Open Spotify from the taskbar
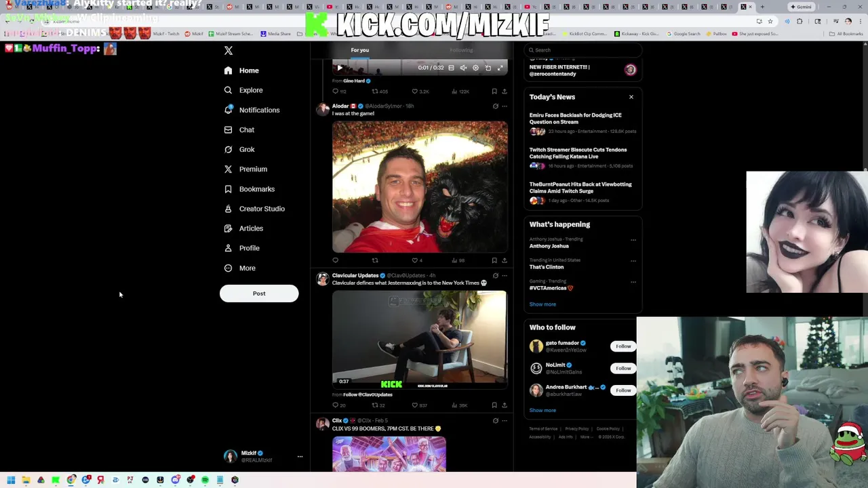The image size is (868, 488). tap(205, 480)
